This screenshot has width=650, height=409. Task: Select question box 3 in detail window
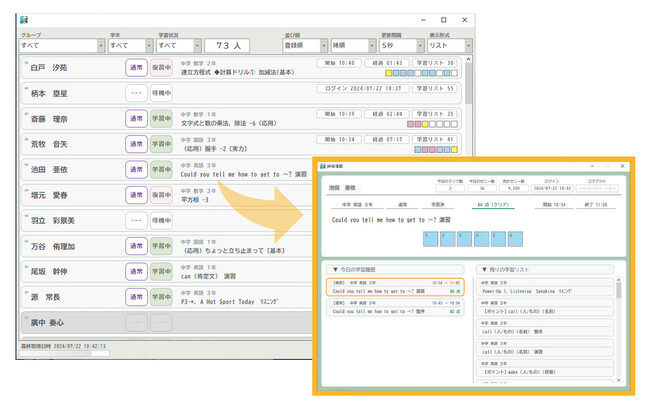464,239
